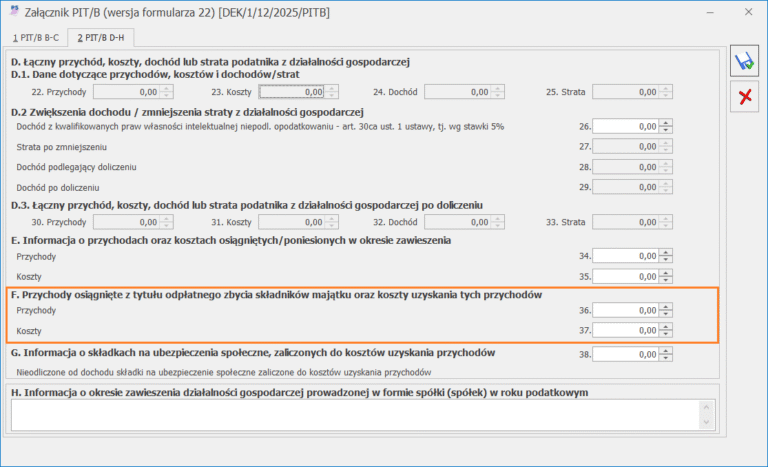Focus field 38 social insurance amount

click(x=625, y=354)
